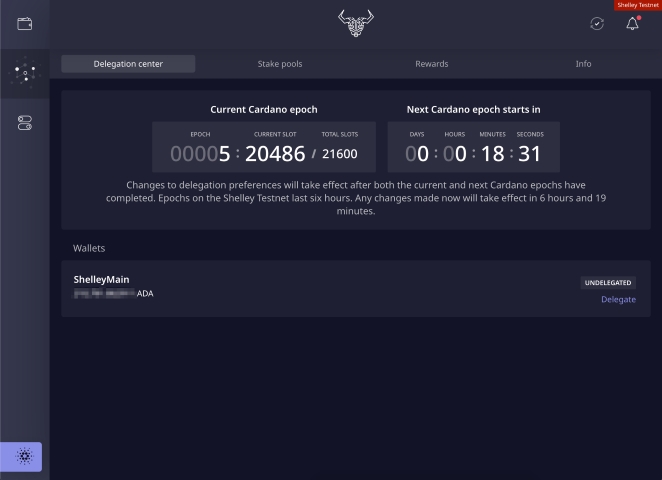View the Info tab
The width and height of the screenshot is (662, 480).
(x=583, y=64)
